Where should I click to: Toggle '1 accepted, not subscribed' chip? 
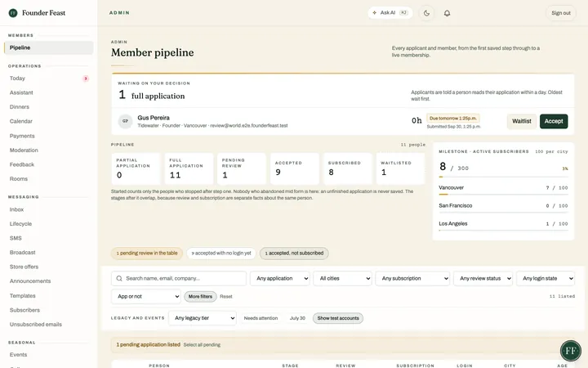[294, 253]
